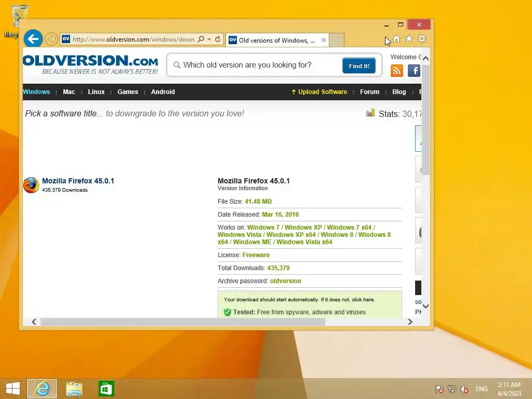
Task: Click the OLDVERSION.COM logo
Action: pyautogui.click(x=90, y=64)
